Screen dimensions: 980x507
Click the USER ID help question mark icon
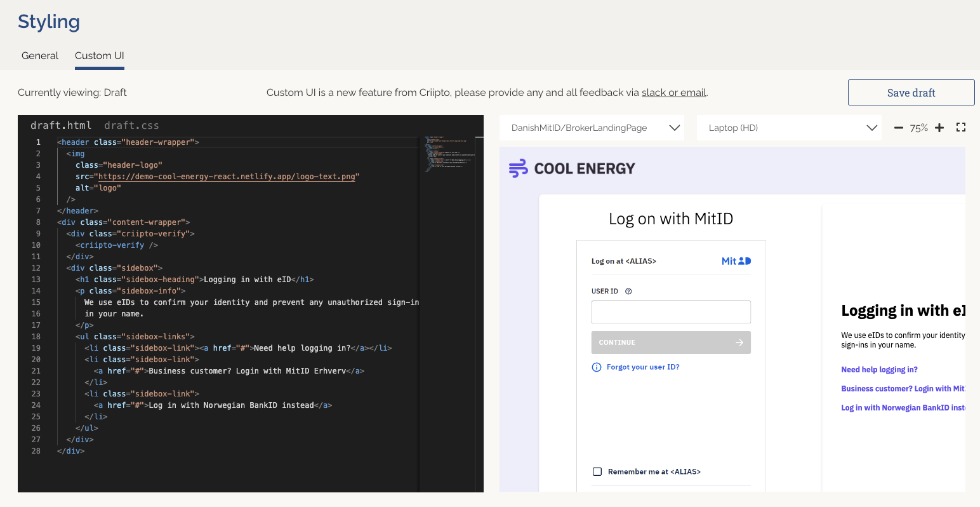(x=628, y=291)
